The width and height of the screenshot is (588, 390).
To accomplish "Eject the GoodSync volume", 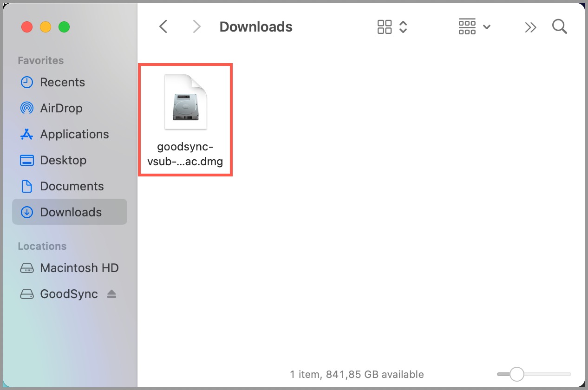I will click(x=111, y=294).
